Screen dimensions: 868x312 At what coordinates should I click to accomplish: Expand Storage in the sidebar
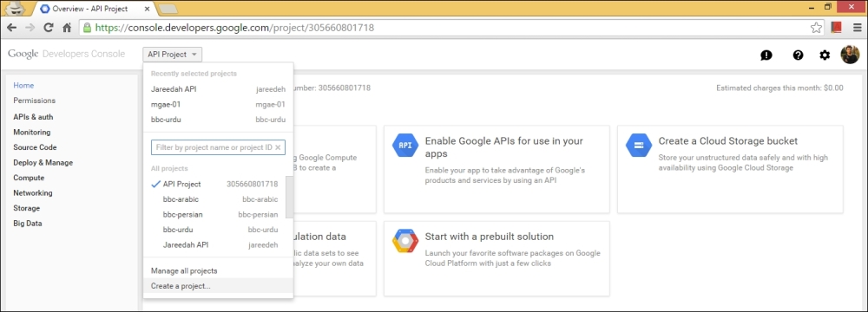(27, 208)
